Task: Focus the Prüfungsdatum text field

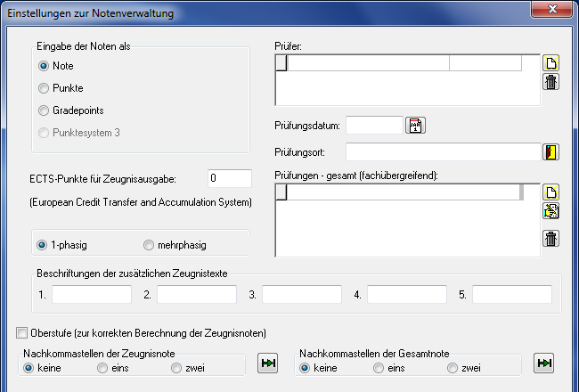Action: [374, 126]
